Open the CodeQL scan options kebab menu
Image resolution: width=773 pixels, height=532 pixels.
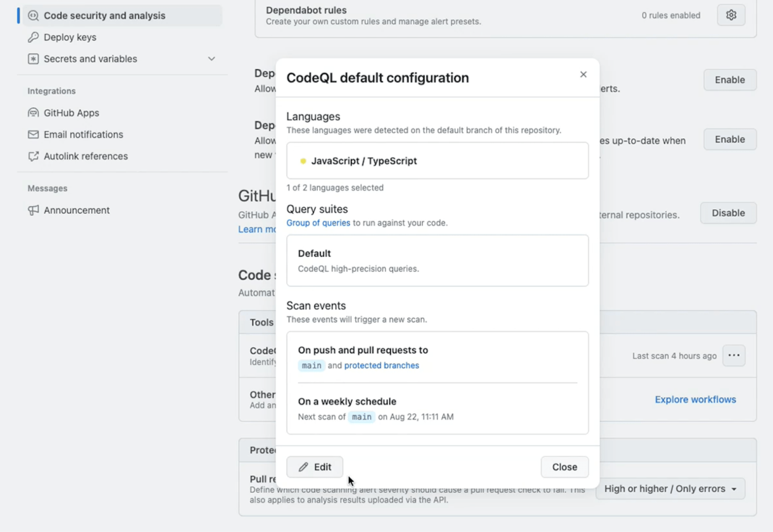[734, 356]
